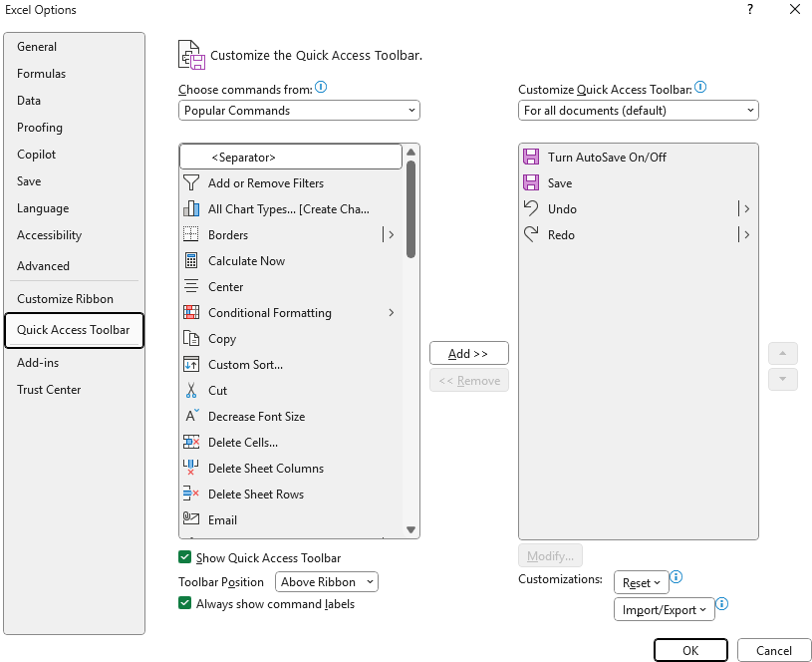Confirm with the OK button

pyautogui.click(x=690, y=651)
